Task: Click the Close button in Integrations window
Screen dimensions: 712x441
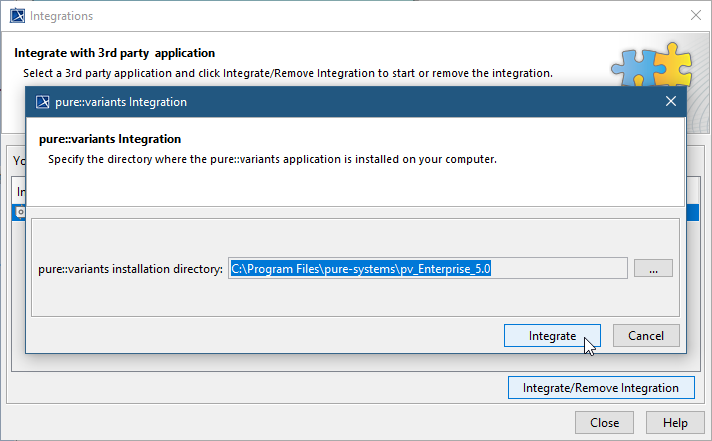Action: [604, 422]
